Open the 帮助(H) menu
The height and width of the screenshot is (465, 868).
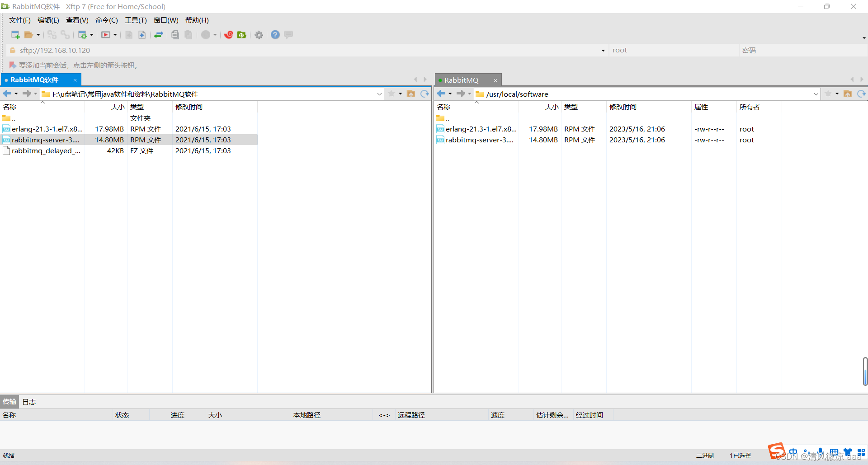[197, 20]
